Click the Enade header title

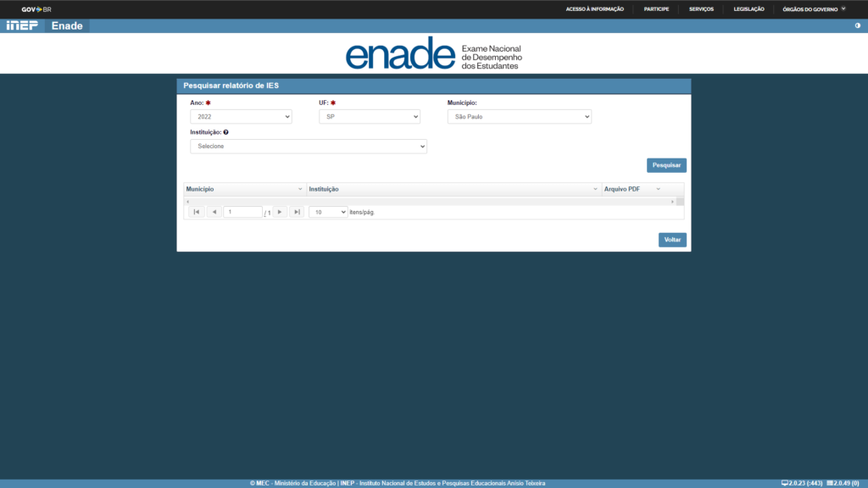(67, 26)
